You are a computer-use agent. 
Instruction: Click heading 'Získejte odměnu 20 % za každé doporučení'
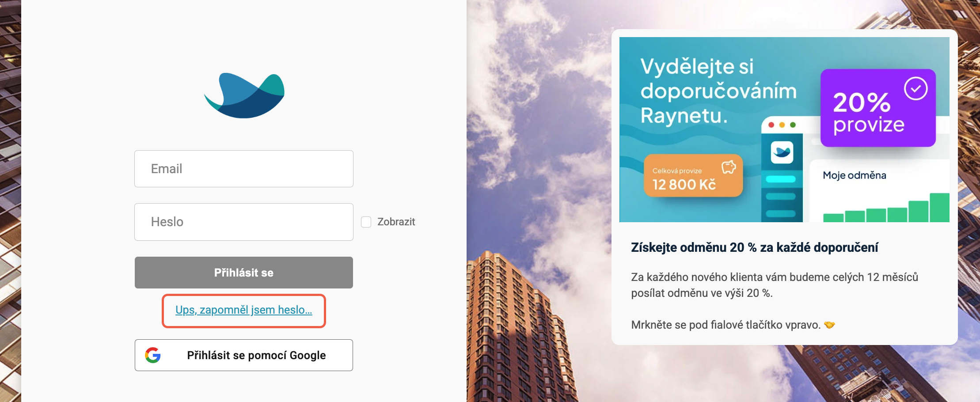[755, 247]
